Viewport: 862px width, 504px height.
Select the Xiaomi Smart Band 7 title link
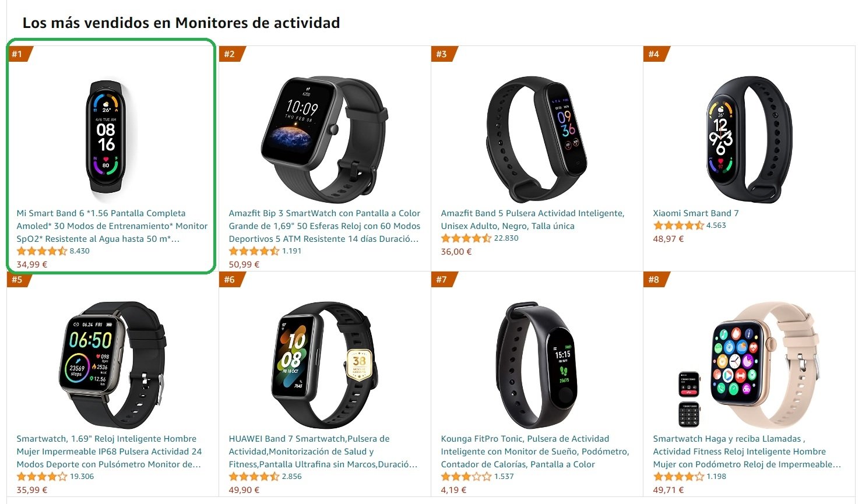pos(695,213)
